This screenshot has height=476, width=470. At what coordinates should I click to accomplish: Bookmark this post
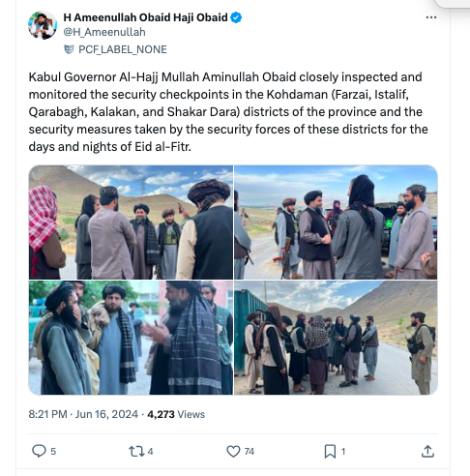coord(330,451)
